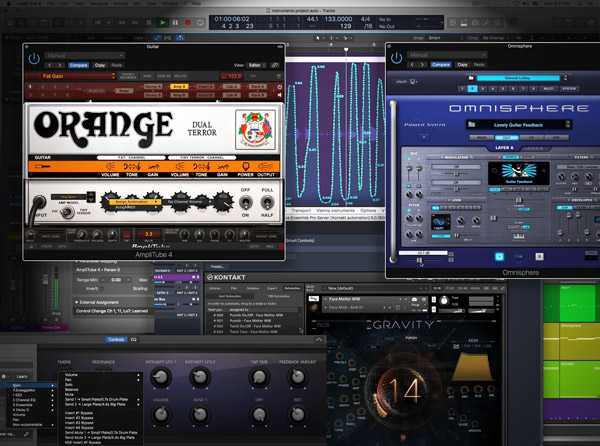Click the Orange crest logo badge
This screenshot has height=446, width=600.
(255, 130)
